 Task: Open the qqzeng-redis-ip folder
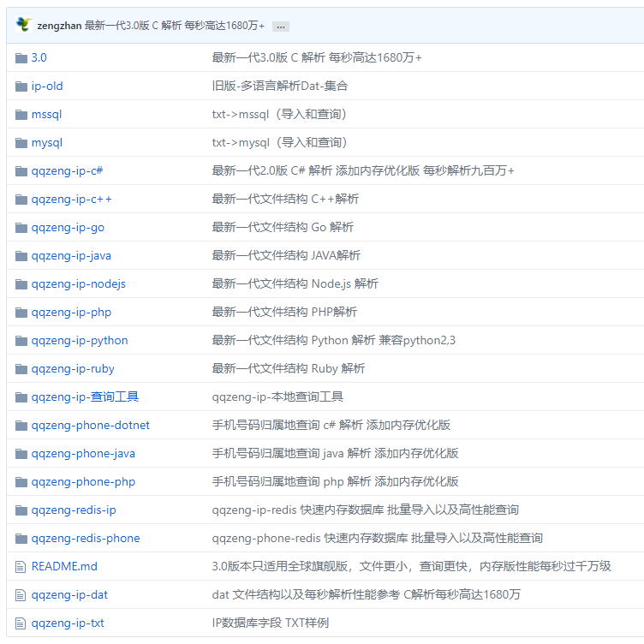point(74,510)
